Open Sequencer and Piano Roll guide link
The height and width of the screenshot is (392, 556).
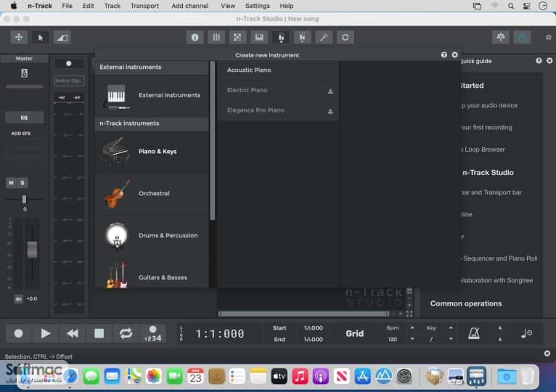click(500, 258)
